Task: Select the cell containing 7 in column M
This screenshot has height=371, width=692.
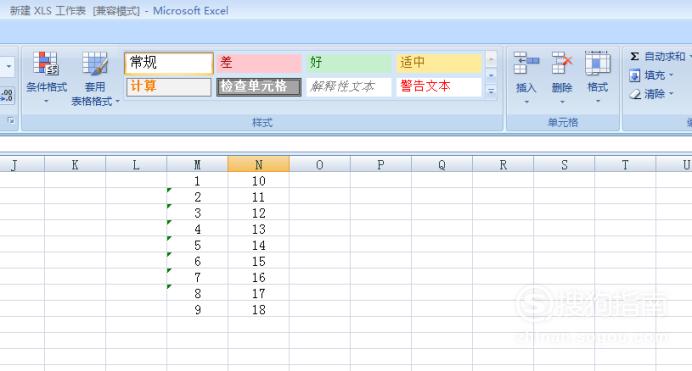Action: (197, 277)
